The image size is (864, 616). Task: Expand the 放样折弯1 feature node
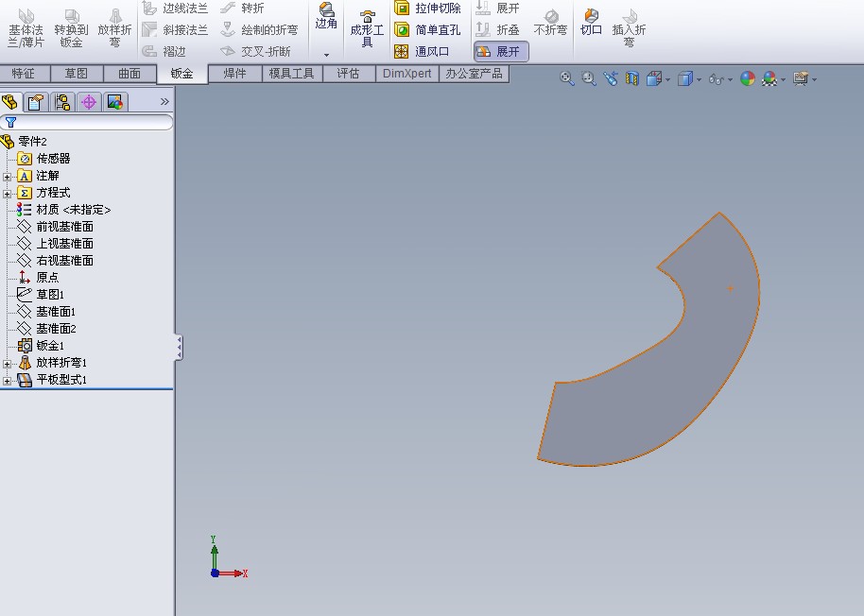point(8,364)
